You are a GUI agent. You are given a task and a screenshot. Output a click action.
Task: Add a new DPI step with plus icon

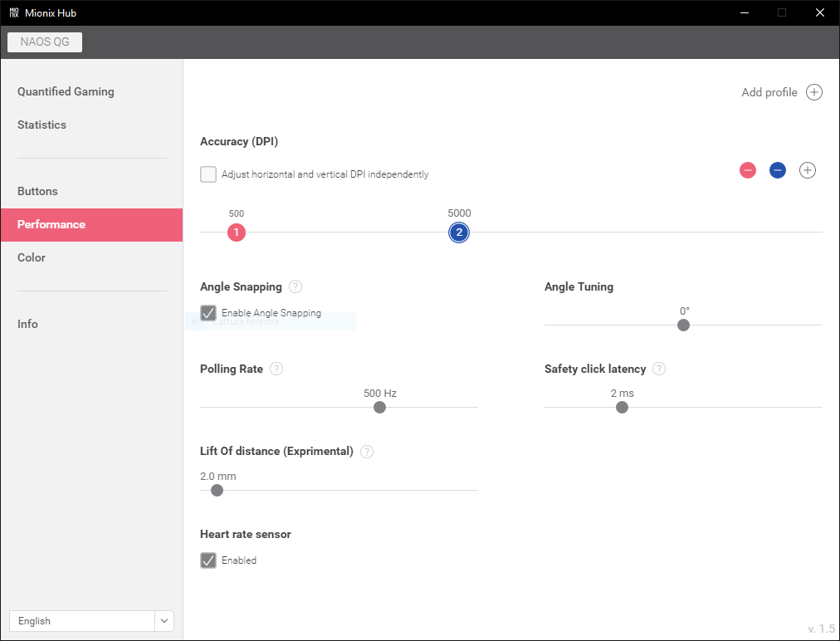(x=808, y=170)
